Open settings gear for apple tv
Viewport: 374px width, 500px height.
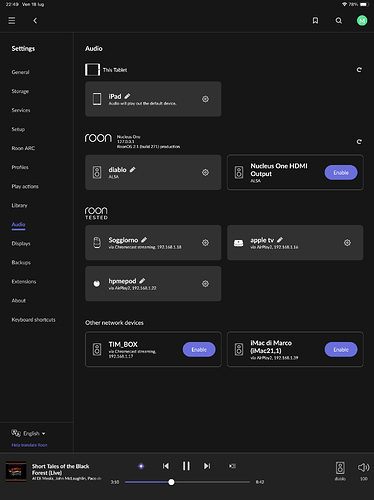[347, 243]
